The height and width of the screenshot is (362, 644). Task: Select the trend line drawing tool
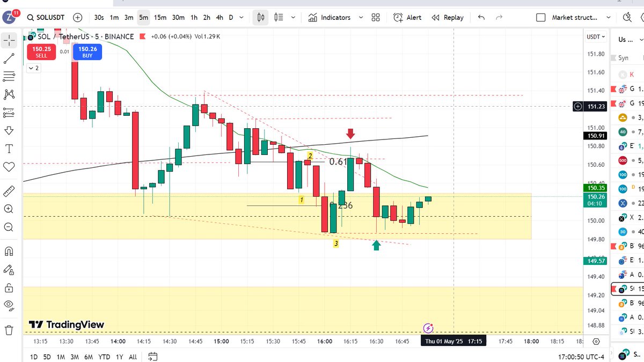click(x=9, y=58)
